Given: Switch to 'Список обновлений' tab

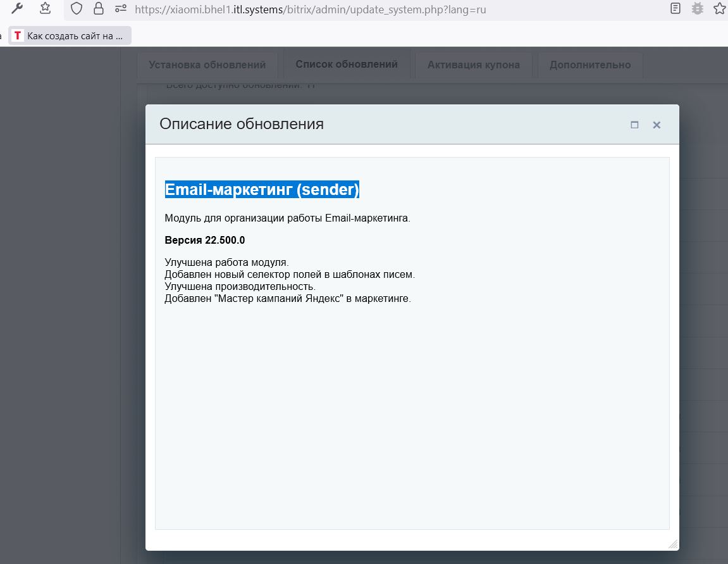Looking at the screenshot, I should pos(347,64).
